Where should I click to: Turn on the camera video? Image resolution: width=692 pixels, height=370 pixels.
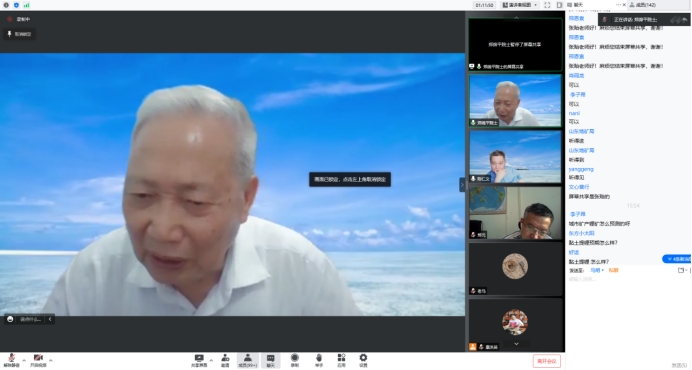tap(38, 360)
